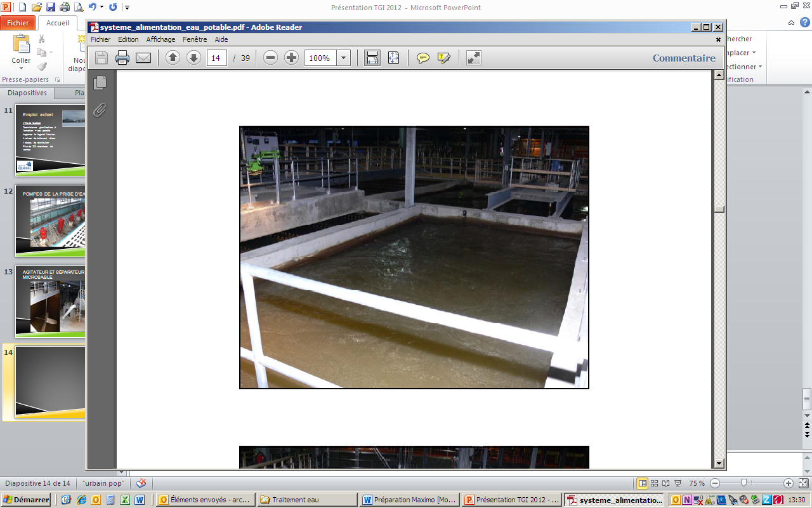This screenshot has width=812, height=508.
Task: Open Fenêtre menu in Adobe Reader
Action: click(195, 39)
